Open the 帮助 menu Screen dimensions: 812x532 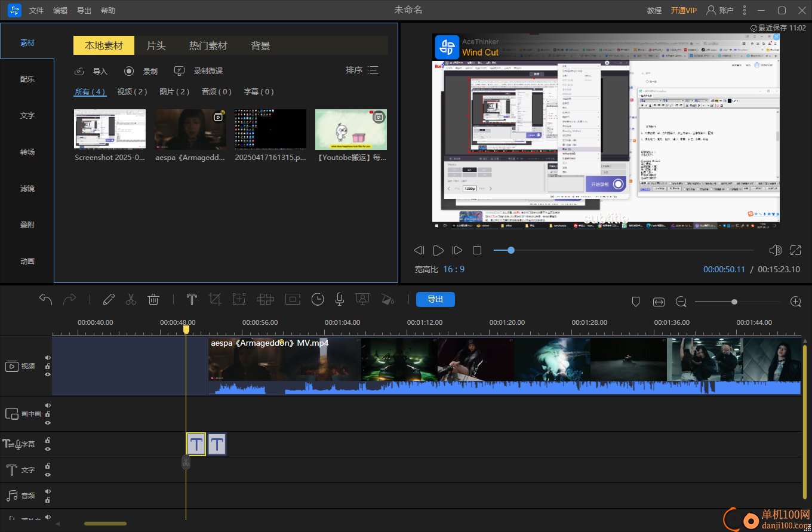pos(108,10)
